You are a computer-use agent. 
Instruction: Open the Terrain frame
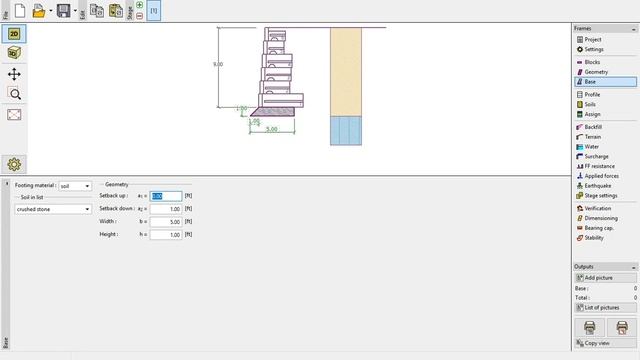pos(605,137)
